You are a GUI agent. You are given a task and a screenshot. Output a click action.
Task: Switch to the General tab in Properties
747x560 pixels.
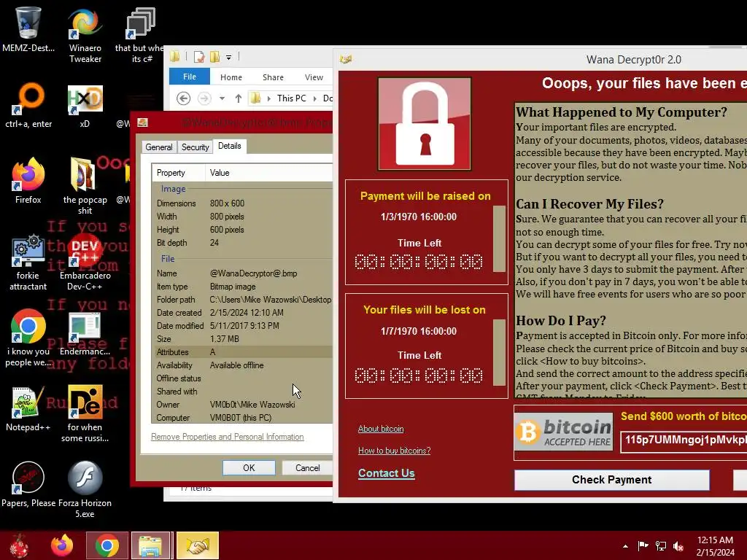158,147
